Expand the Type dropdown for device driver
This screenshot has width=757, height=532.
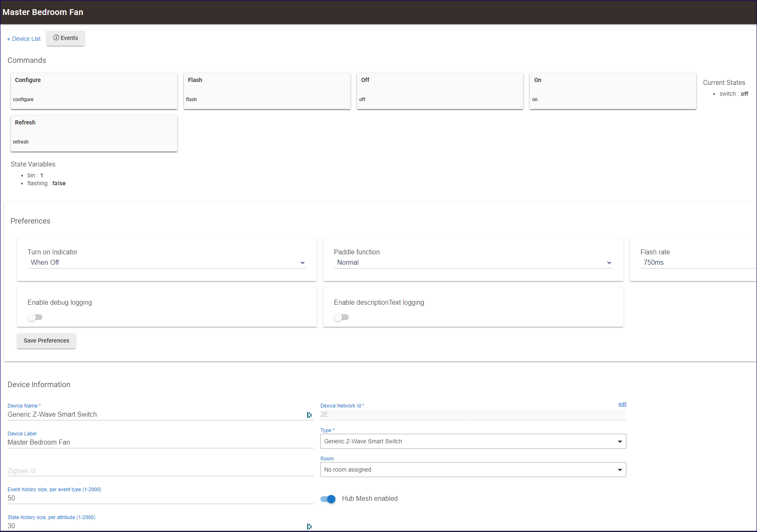coord(473,441)
